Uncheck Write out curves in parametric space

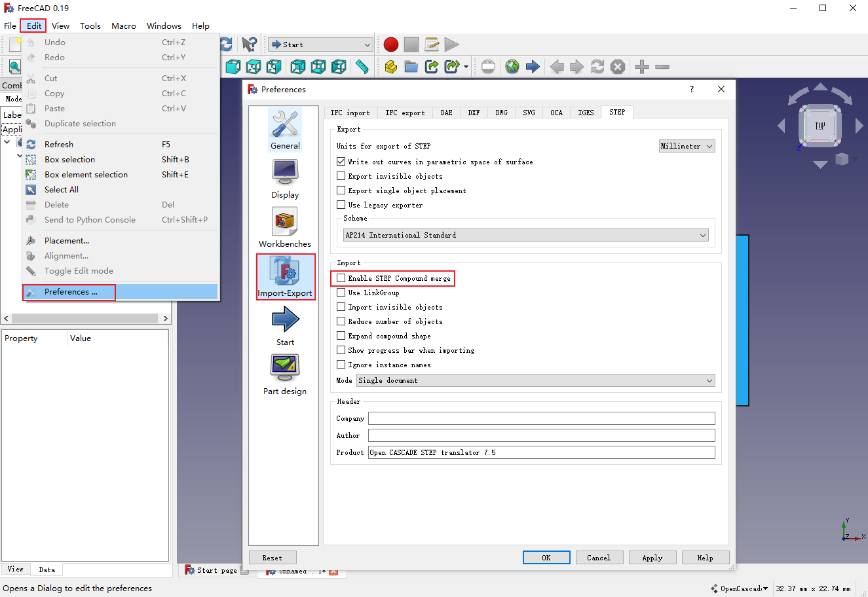341,161
